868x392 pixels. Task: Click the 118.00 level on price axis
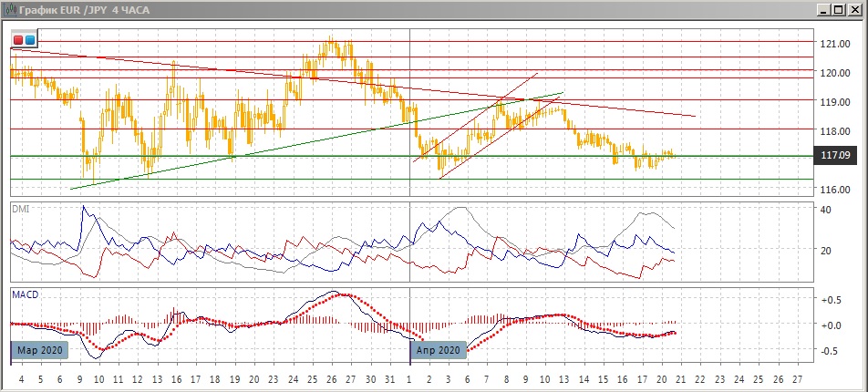pos(835,131)
